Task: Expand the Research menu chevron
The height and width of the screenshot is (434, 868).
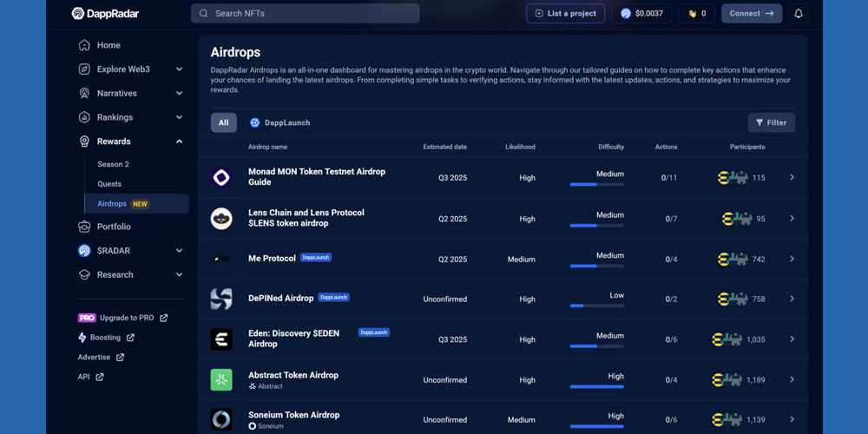Action: [179, 274]
